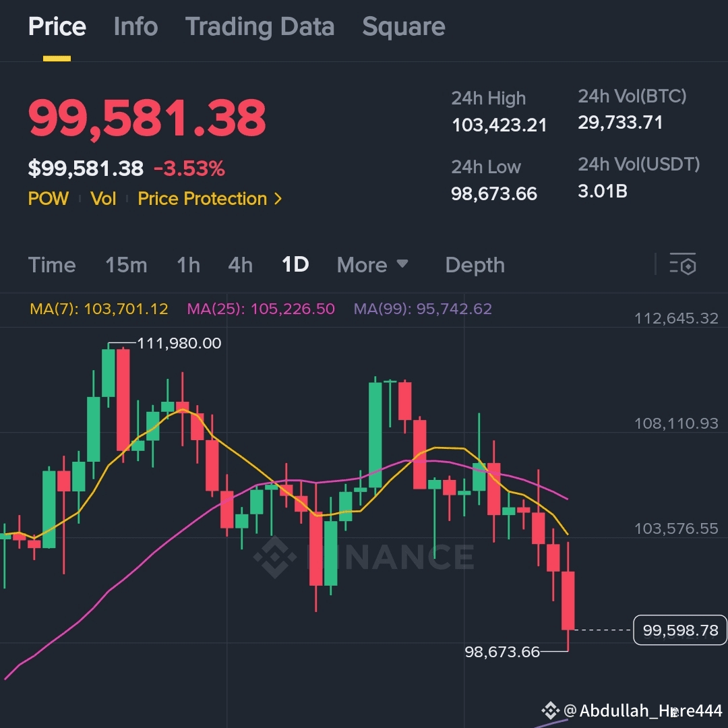Click the MA(7) indicator label
The width and height of the screenshot is (728, 728).
(98, 309)
